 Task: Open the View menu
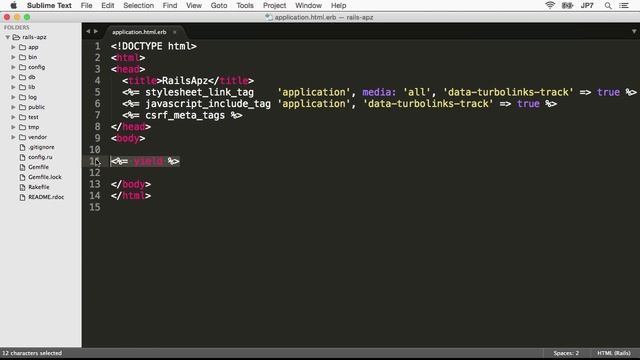pyautogui.click(x=194, y=5)
